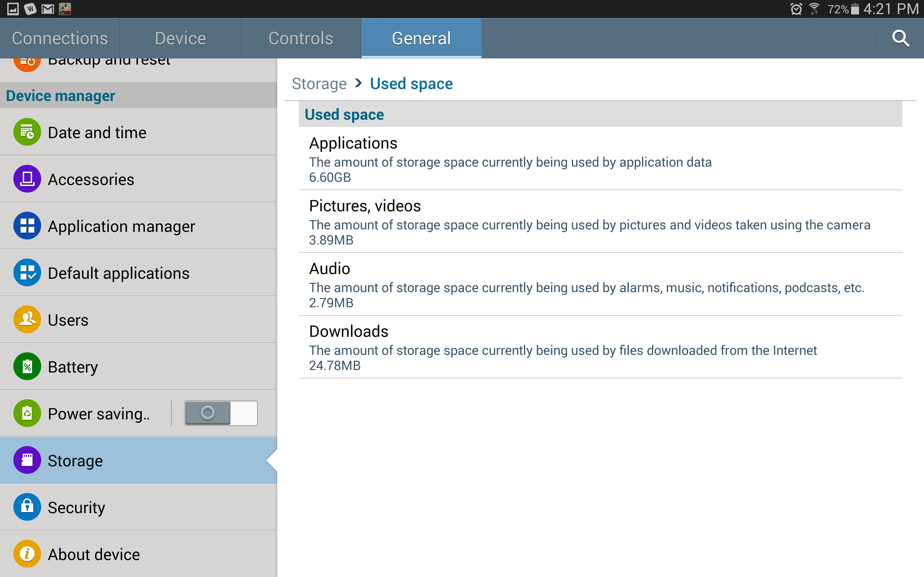Switch to the Connections tab
The width and height of the screenshot is (924, 577).
click(x=60, y=39)
